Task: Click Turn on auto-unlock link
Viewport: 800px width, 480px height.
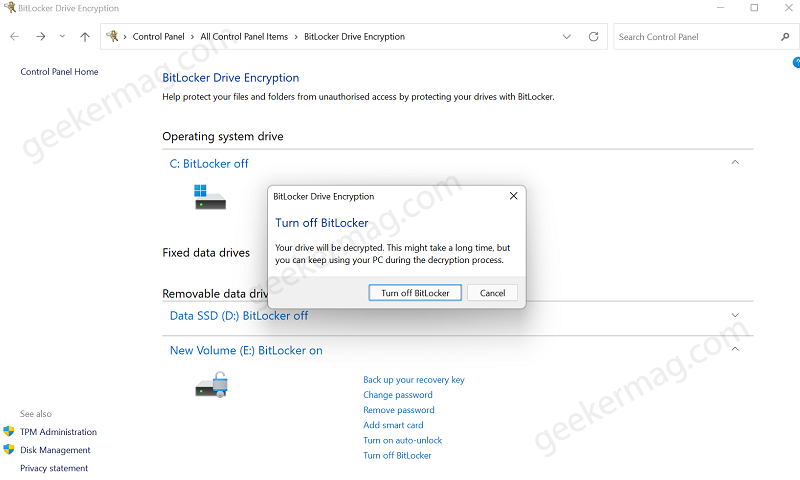Action: (x=403, y=440)
